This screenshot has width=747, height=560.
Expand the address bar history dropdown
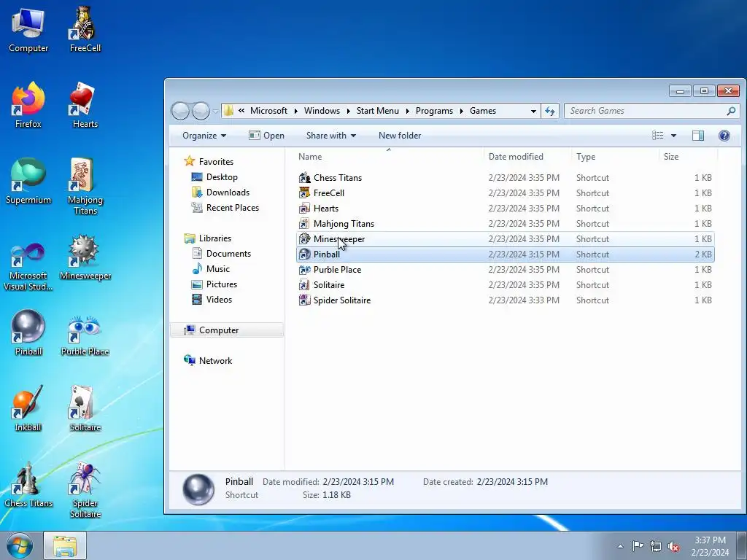click(x=533, y=111)
